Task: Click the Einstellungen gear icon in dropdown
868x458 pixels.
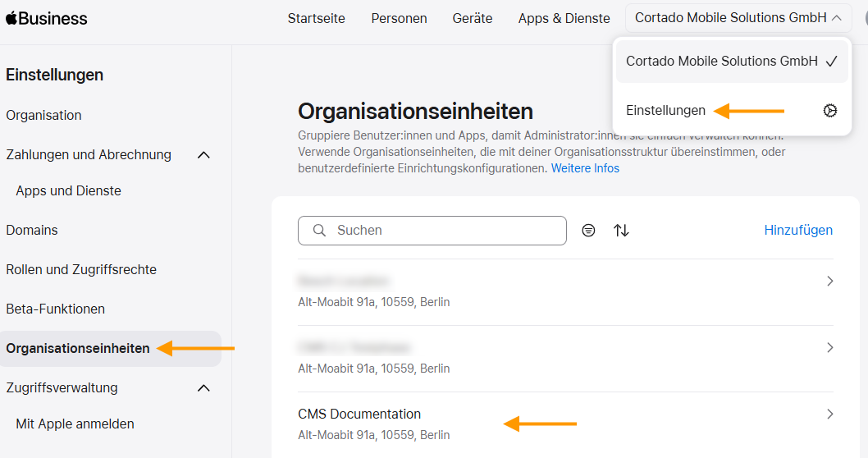Action: 829,111
